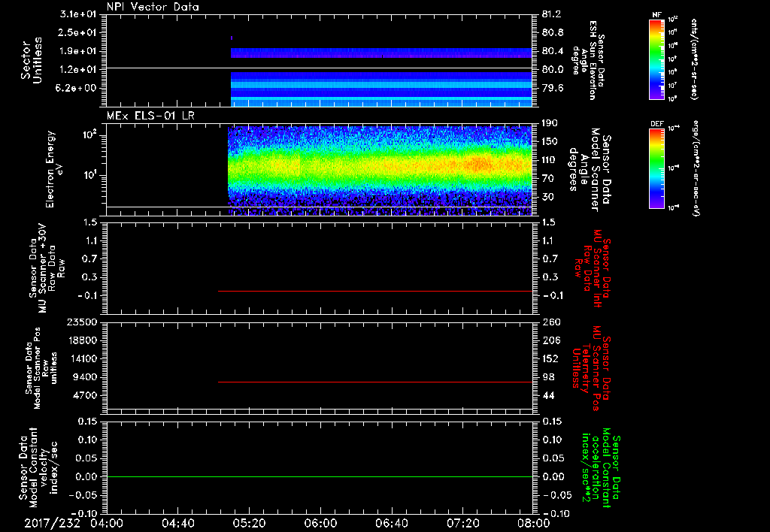The height and width of the screenshot is (532, 770).
Task: Click the 10¹ electron energy tick label
Action: coord(91,175)
